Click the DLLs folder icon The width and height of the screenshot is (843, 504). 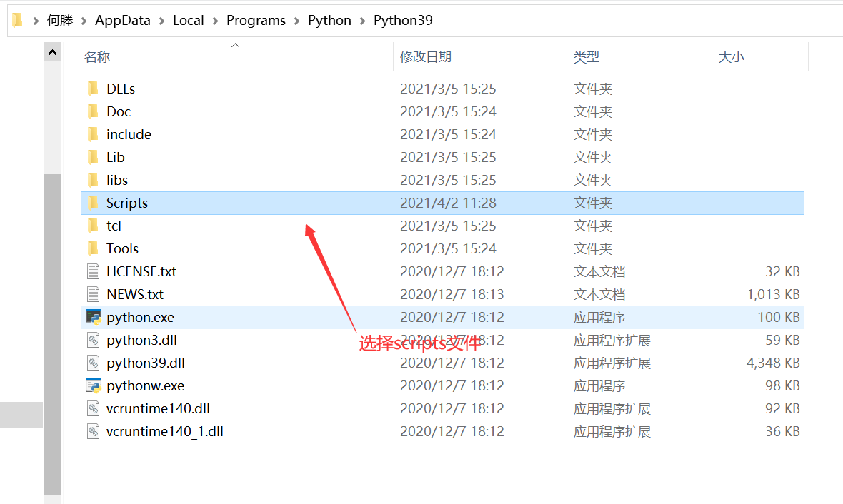[x=93, y=88]
